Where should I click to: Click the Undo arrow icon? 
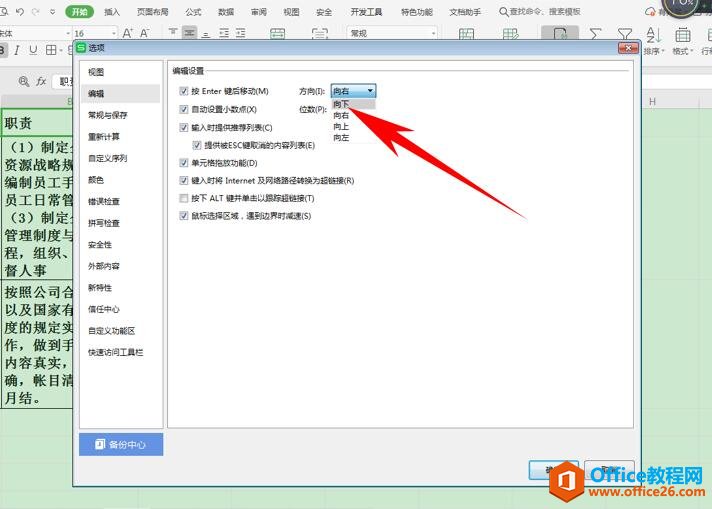pos(20,12)
